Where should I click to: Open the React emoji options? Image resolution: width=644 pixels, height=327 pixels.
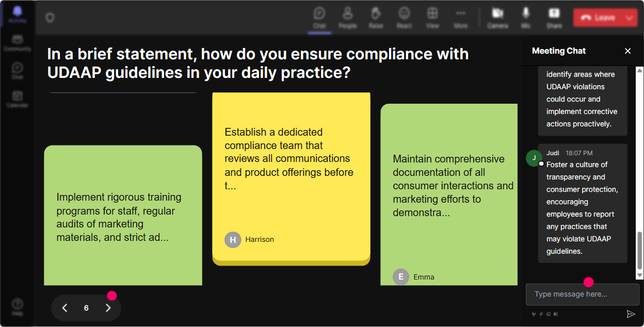coord(404,18)
